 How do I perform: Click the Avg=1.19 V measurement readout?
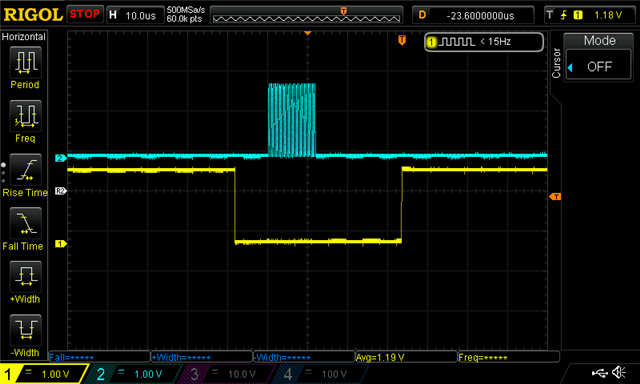(406, 357)
